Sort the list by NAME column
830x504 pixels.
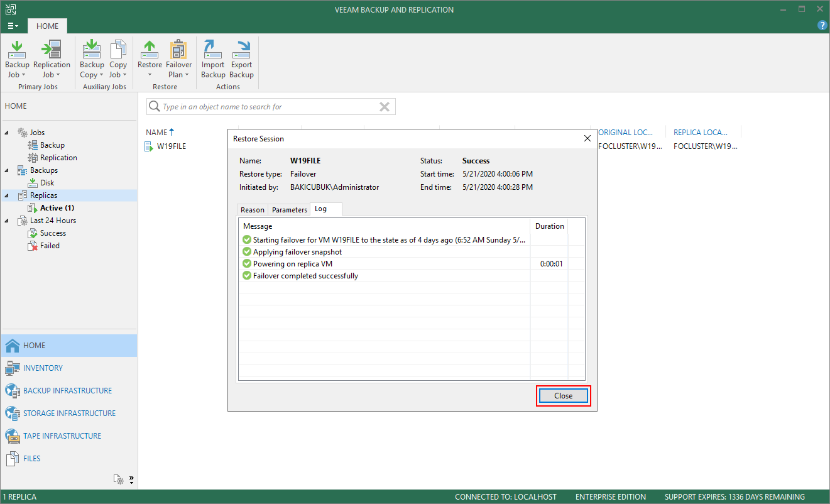160,133
